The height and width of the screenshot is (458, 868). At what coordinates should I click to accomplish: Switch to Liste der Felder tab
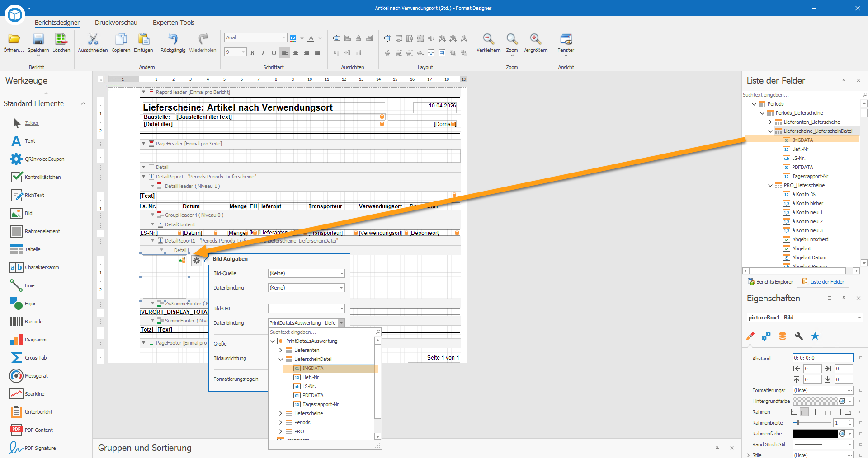pyautogui.click(x=823, y=282)
